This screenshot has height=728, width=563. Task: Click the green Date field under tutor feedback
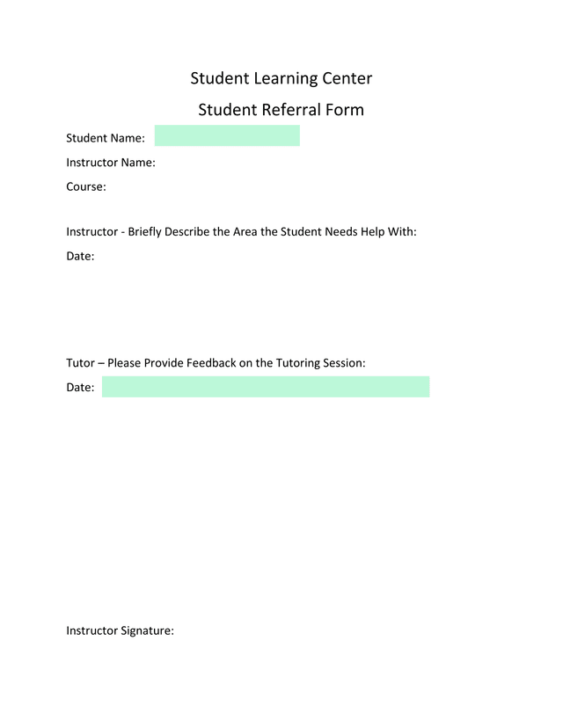click(x=265, y=387)
